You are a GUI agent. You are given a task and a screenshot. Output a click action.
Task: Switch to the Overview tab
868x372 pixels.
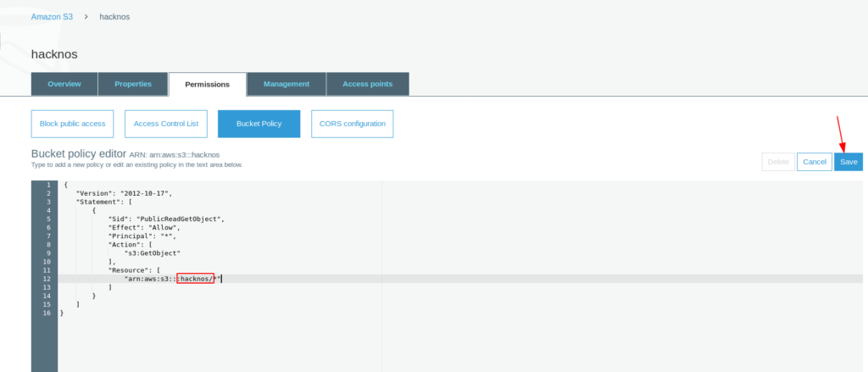(x=64, y=85)
